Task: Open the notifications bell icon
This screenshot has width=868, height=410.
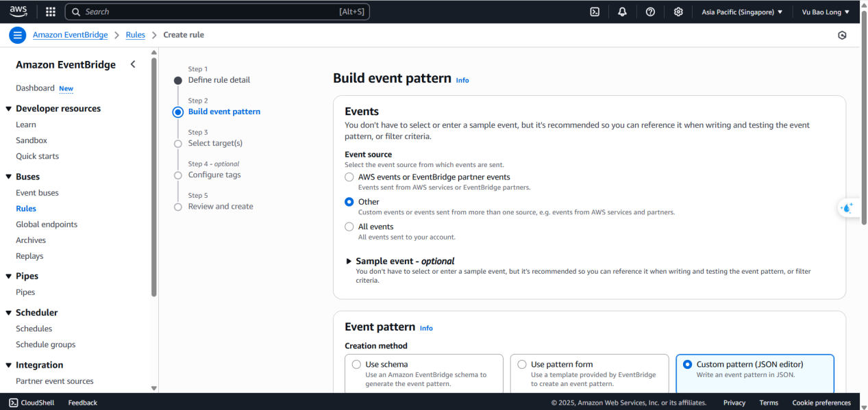Action: [x=622, y=12]
